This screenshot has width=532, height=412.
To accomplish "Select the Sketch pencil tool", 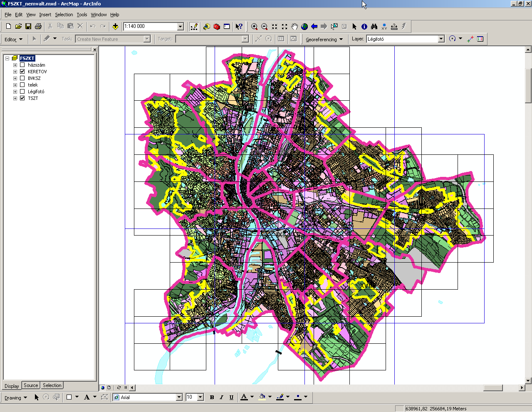I will [x=47, y=39].
